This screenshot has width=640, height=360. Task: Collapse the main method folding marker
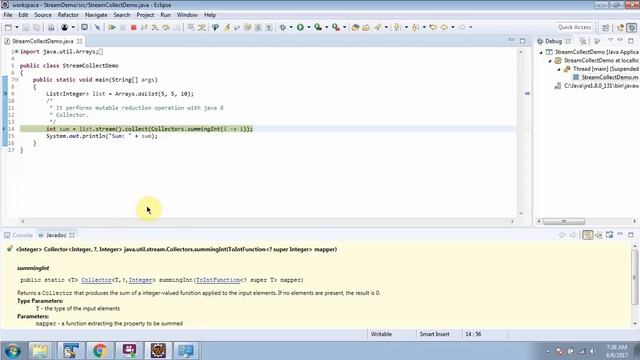(x=16, y=80)
